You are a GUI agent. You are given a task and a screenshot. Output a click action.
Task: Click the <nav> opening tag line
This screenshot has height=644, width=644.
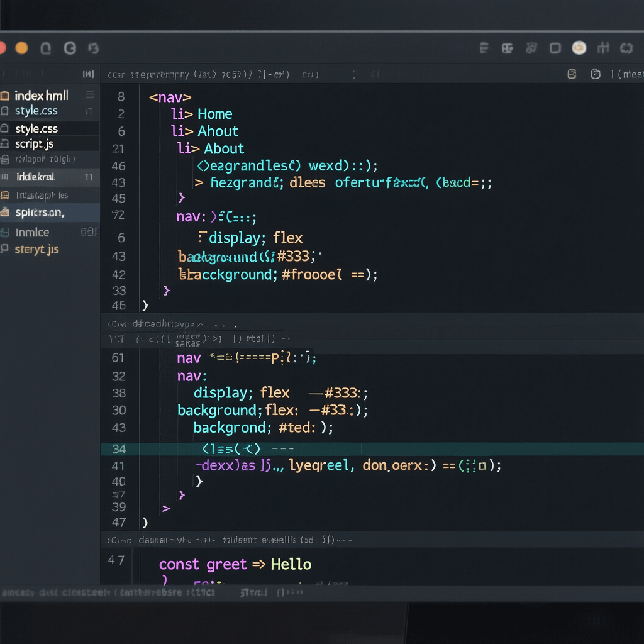pos(170,97)
